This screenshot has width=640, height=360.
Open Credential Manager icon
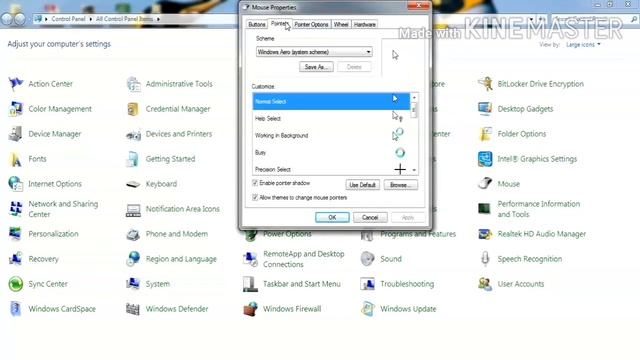click(x=133, y=109)
